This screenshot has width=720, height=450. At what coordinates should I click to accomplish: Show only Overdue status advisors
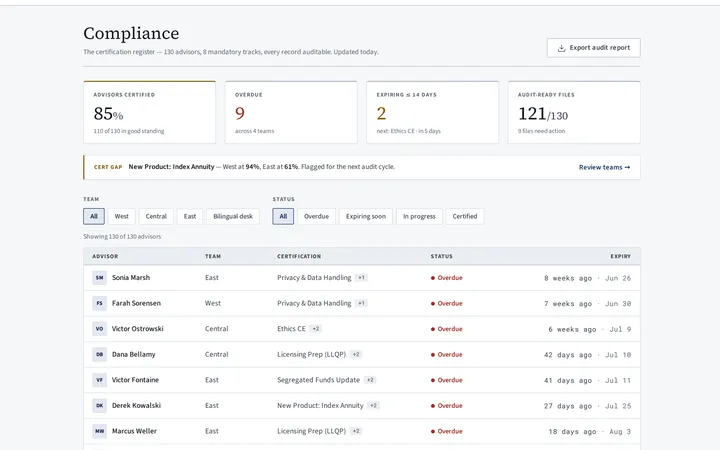point(316,216)
